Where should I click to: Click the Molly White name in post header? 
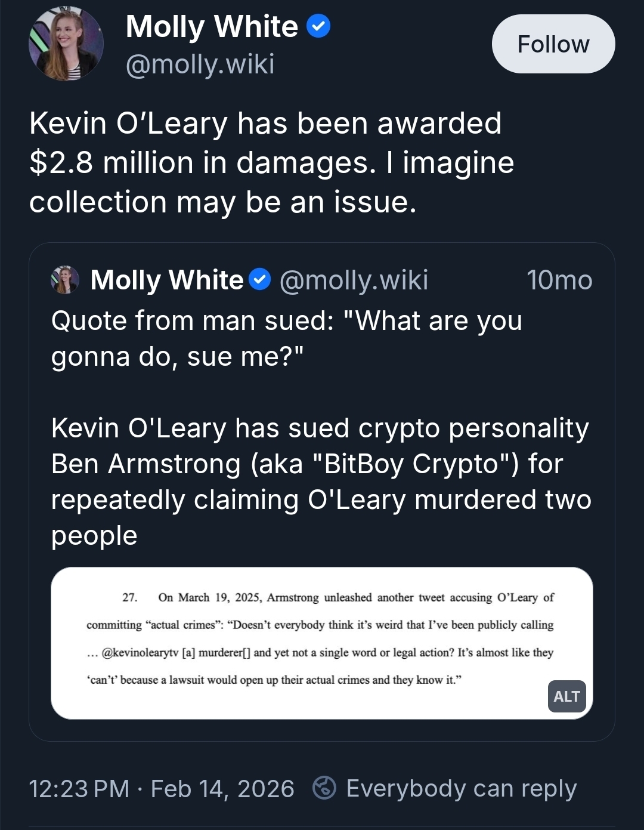[x=212, y=27]
